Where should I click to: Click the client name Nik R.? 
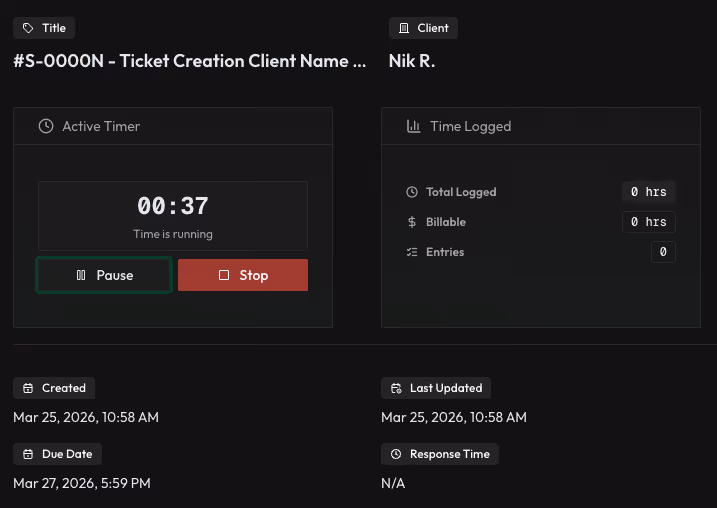click(x=412, y=61)
